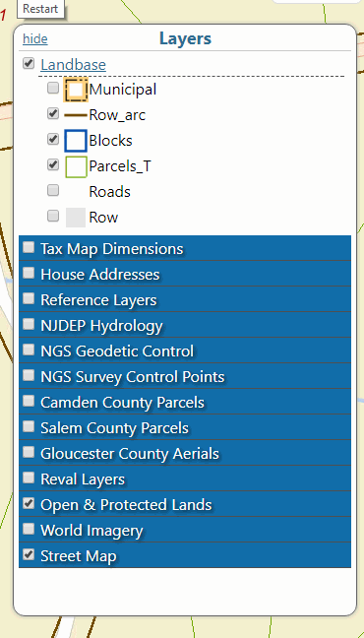
Task: Select the Gloucester County Aerials row
Action: 185,453
